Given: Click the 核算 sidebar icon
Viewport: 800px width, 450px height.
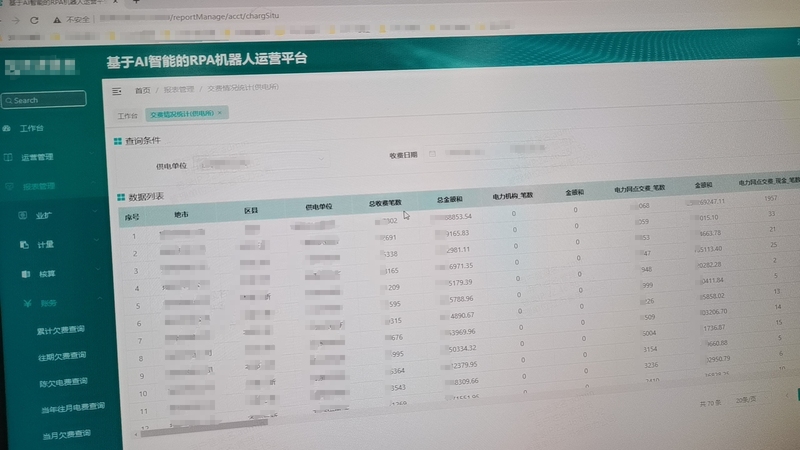Looking at the screenshot, I should (26, 274).
